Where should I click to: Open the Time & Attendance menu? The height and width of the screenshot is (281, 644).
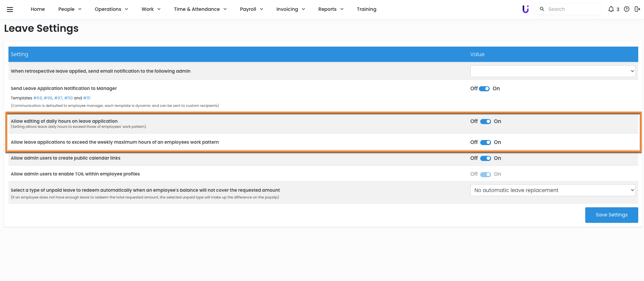point(200,9)
